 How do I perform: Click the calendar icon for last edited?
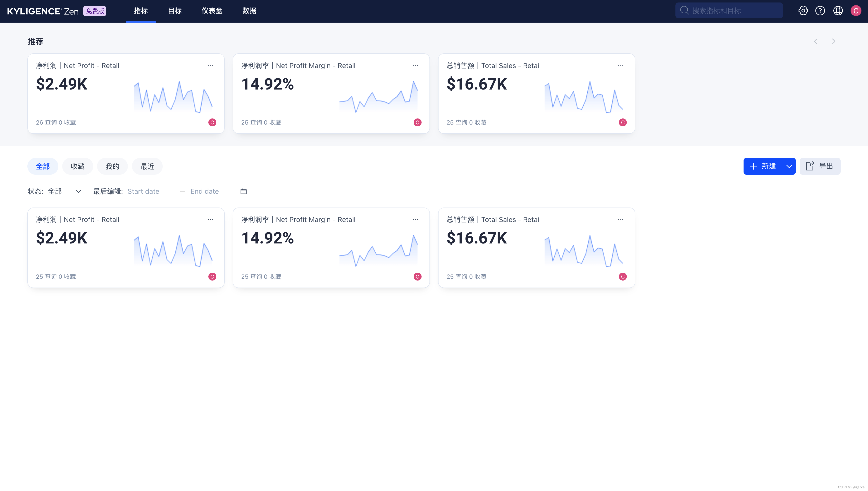(x=243, y=191)
